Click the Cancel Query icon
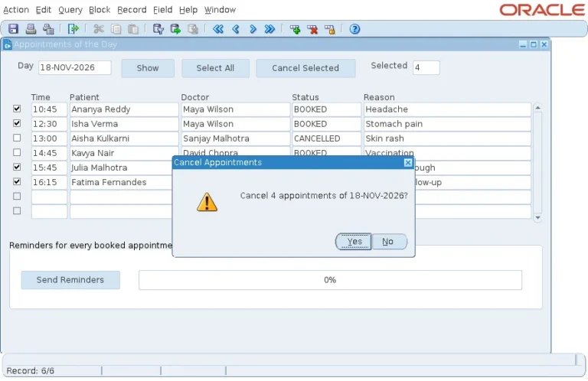The width and height of the screenshot is (588, 381). tap(193, 29)
